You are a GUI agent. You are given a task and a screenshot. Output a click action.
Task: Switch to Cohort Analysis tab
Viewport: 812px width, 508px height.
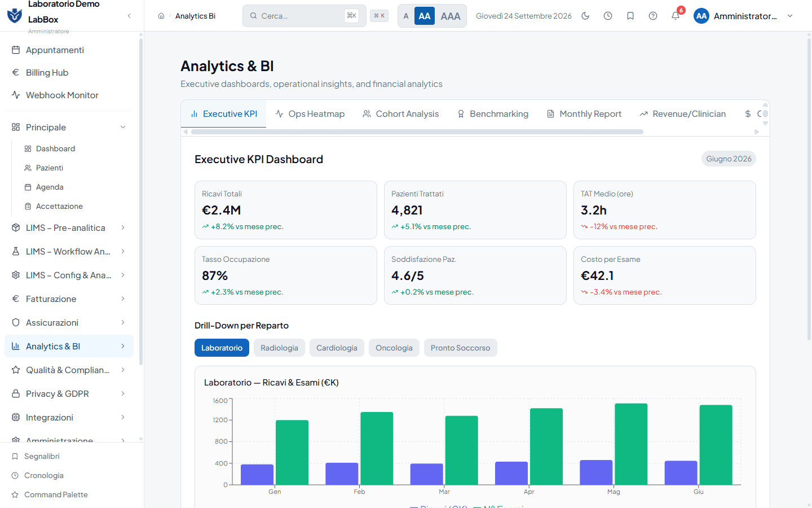coord(401,114)
